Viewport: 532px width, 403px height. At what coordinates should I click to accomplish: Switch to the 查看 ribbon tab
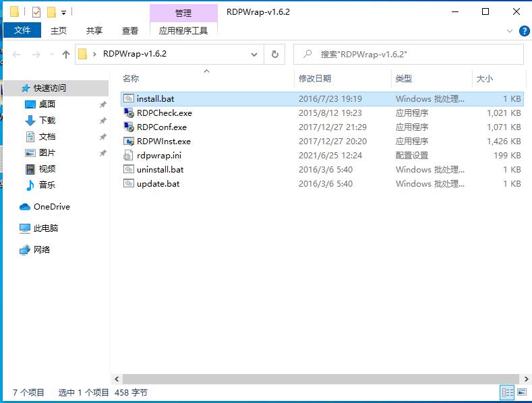[130, 30]
